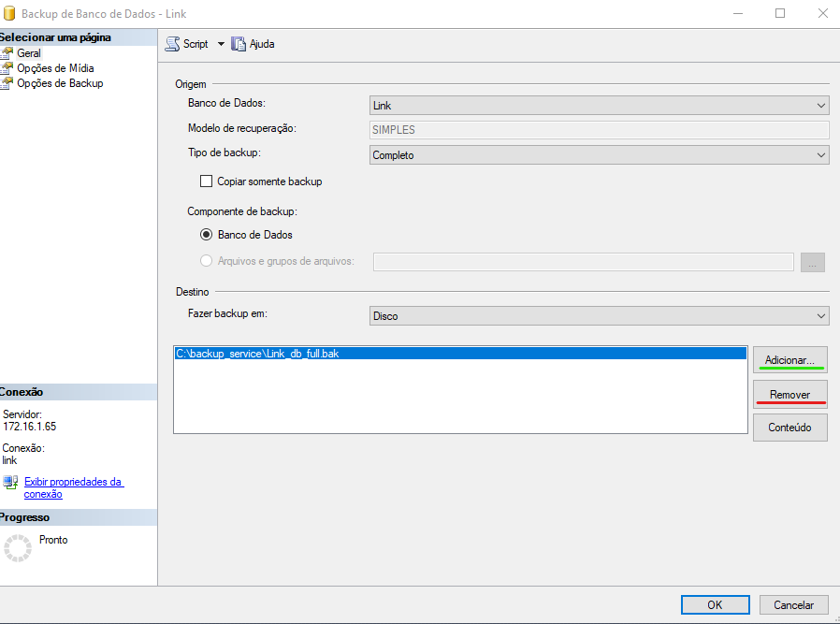This screenshot has height=624, width=840.
Task: Click the database icon in title bar
Action: (x=9, y=13)
